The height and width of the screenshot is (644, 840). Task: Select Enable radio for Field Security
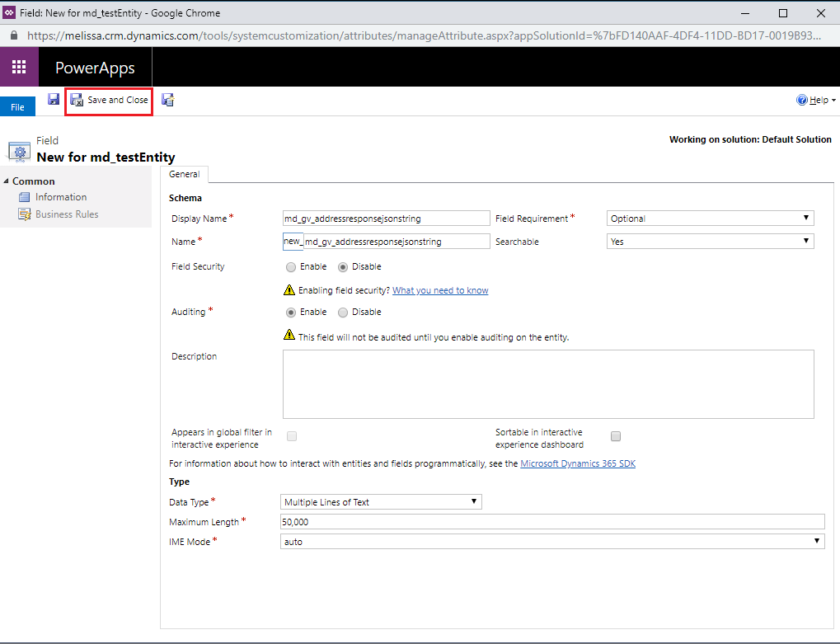(x=291, y=267)
